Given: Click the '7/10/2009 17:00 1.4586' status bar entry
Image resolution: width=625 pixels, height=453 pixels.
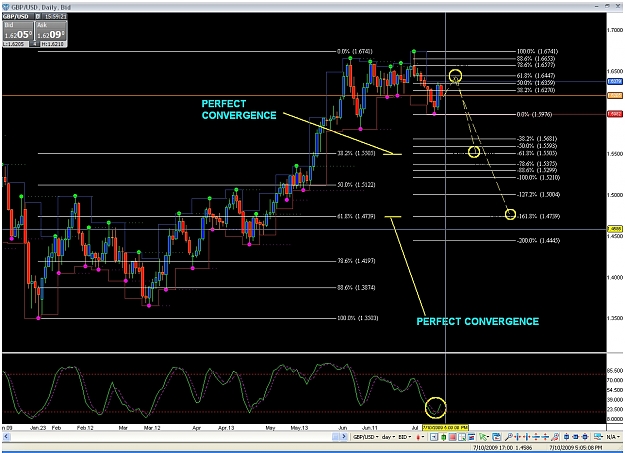Looking at the screenshot, I should [x=502, y=447].
